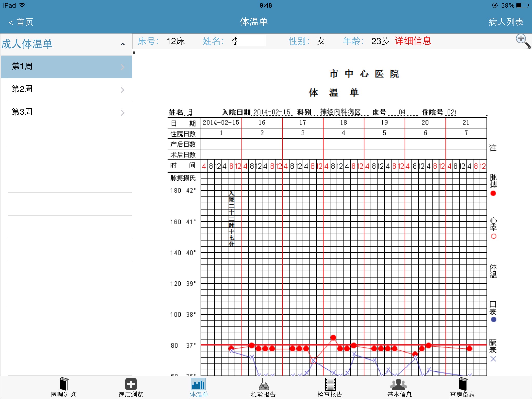Click the 12床 bed number value
The image size is (532, 399).
[x=176, y=41]
